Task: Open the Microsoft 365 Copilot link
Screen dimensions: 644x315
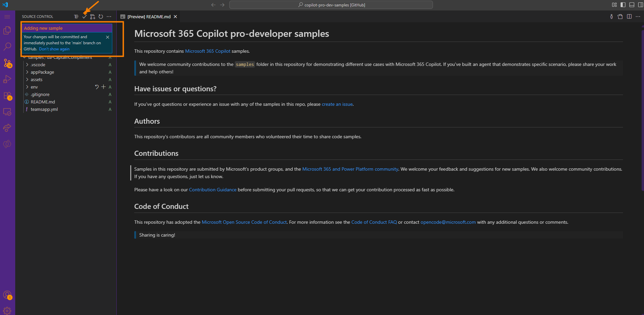Action: [x=208, y=51]
